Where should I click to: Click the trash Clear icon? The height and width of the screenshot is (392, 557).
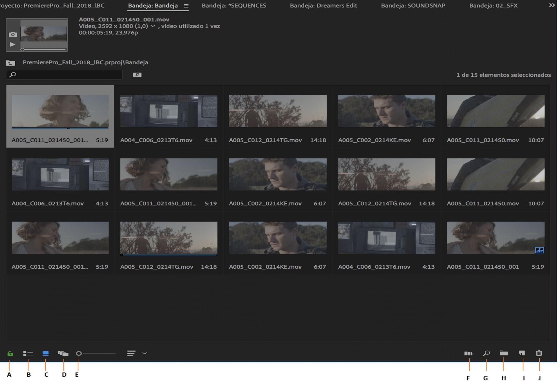(x=539, y=353)
